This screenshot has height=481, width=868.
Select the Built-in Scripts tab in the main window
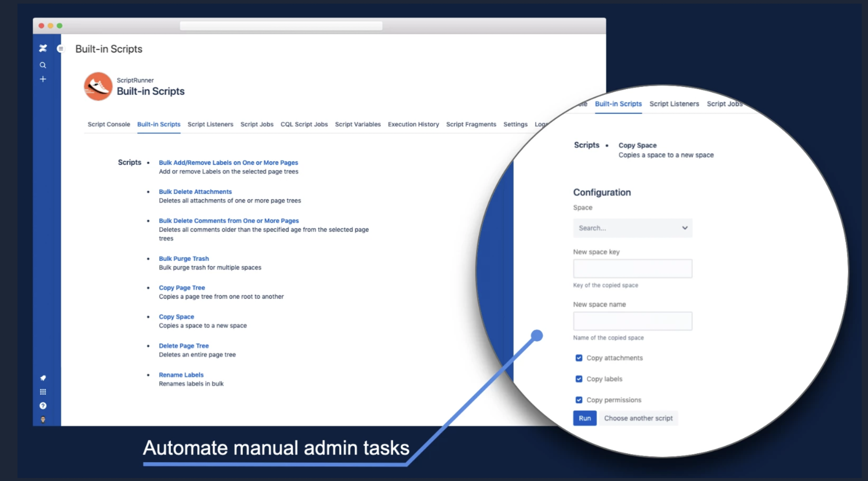tap(159, 124)
